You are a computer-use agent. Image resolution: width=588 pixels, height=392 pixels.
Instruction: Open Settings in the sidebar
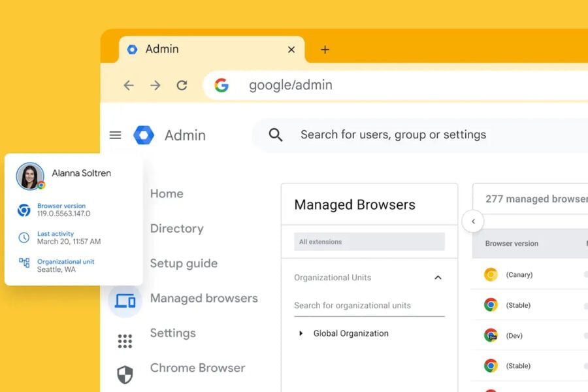(173, 333)
